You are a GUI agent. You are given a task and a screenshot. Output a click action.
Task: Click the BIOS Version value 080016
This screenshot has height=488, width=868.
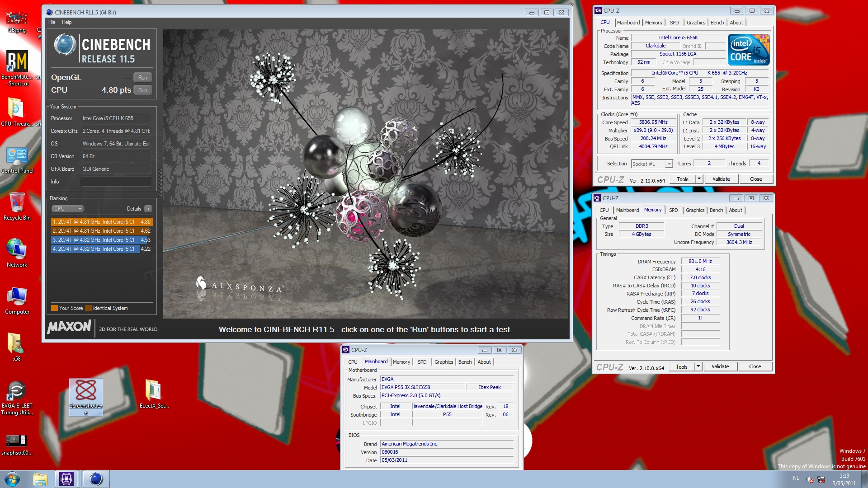click(x=447, y=452)
